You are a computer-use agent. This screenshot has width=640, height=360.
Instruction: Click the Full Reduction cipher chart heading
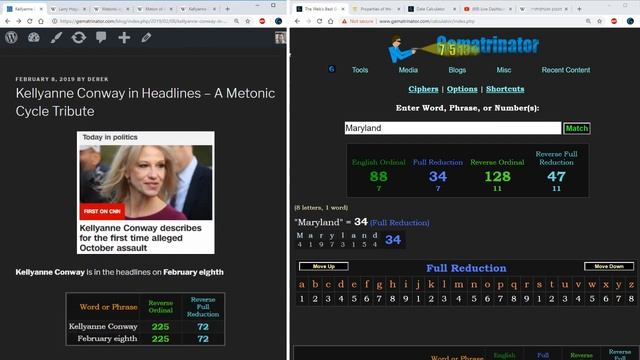tap(466, 268)
